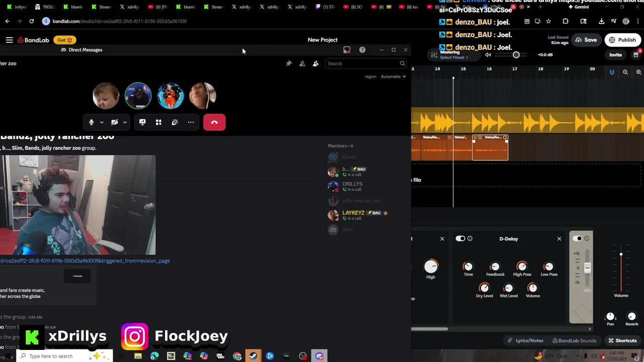The height and width of the screenshot is (362, 644).
Task: Invite collaborators to the project
Action: point(615,55)
